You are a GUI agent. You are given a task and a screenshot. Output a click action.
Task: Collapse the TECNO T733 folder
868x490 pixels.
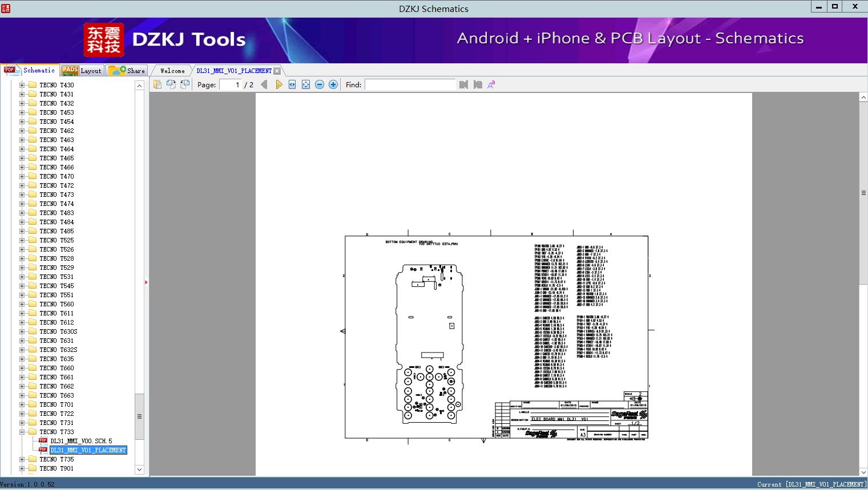point(22,432)
